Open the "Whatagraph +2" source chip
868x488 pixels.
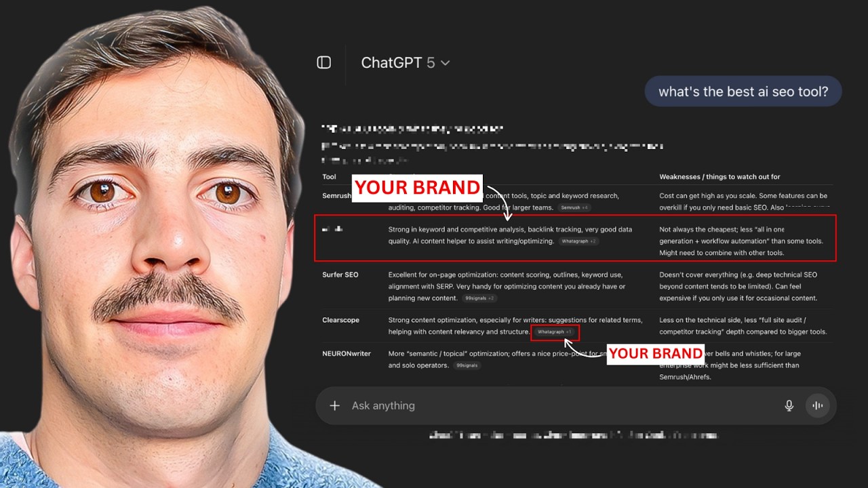[x=578, y=241]
